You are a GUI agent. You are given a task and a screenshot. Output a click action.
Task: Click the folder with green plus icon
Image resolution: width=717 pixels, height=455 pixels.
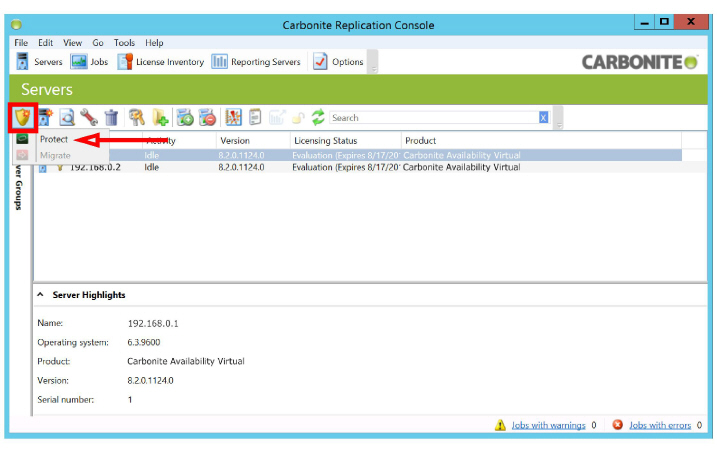160,118
